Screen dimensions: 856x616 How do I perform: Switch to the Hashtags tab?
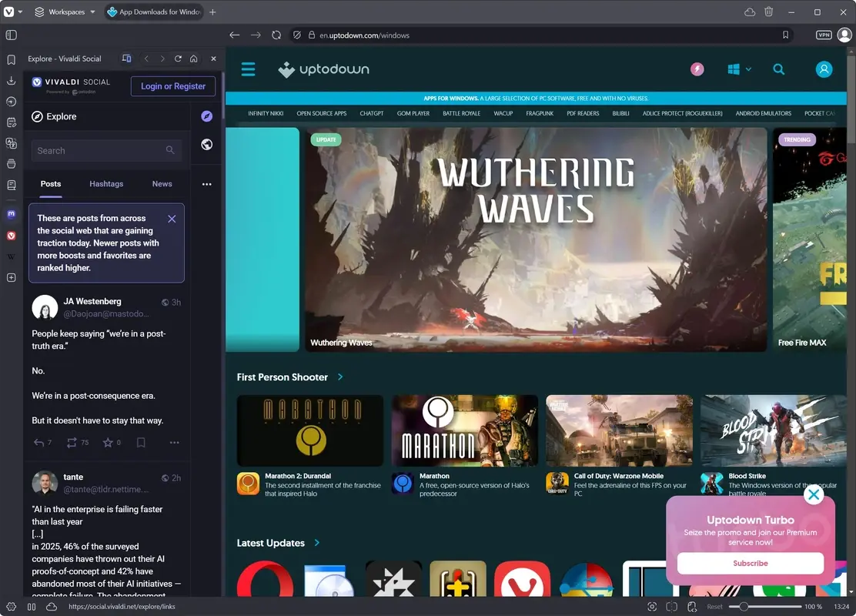[106, 183]
